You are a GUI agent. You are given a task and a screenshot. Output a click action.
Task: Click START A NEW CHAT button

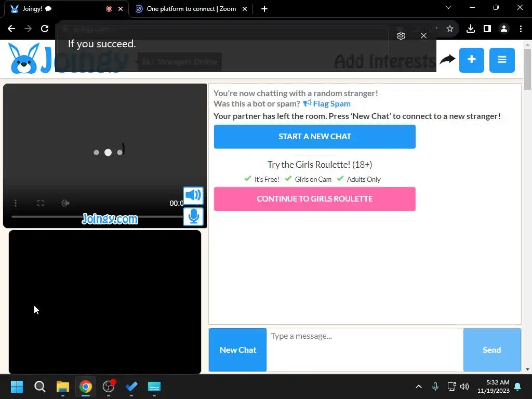314,137
